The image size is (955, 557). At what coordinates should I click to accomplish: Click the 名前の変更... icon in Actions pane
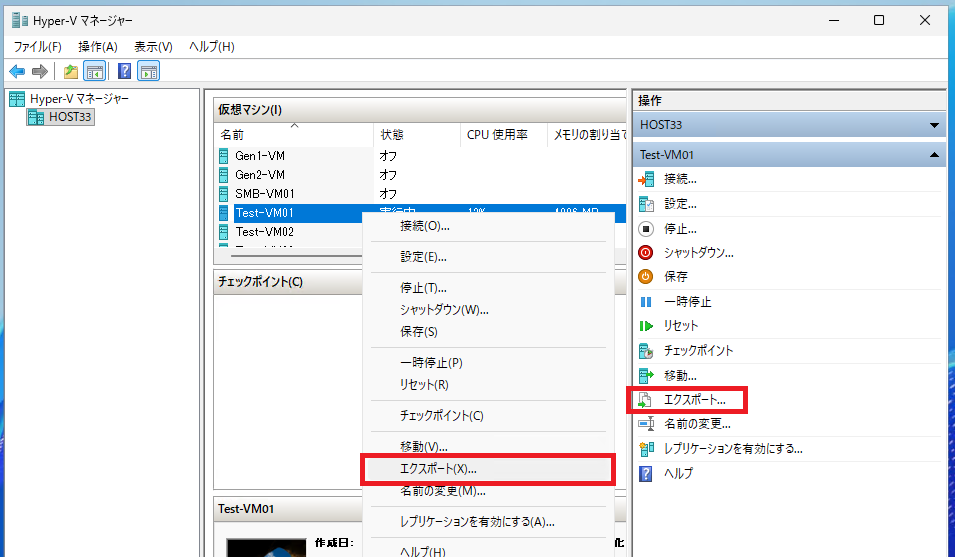coord(646,424)
